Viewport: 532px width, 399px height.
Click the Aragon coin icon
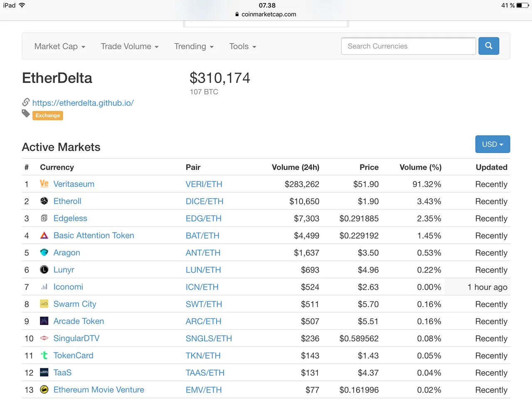click(x=44, y=252)
